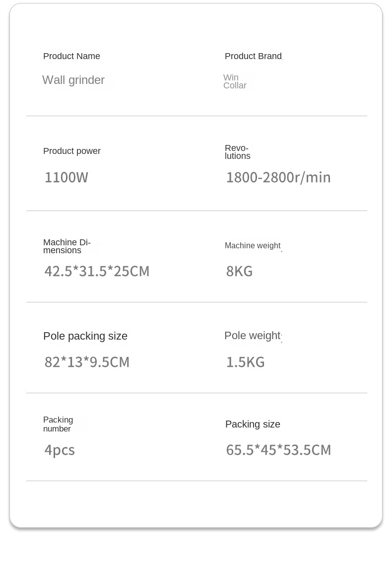Click the Machine Dimensions label

[x=67, y=246]
